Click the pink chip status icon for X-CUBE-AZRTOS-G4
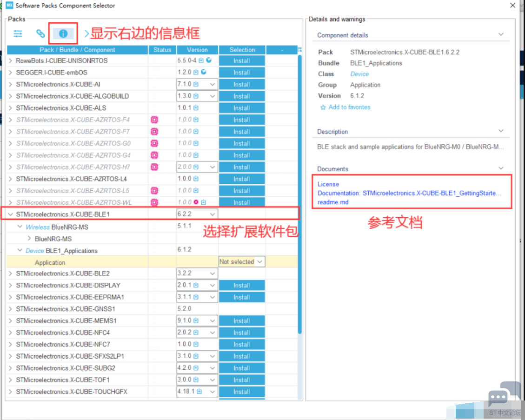Viewport: 525px width, 420px height. pyautogui.click(x=154, y=155)
